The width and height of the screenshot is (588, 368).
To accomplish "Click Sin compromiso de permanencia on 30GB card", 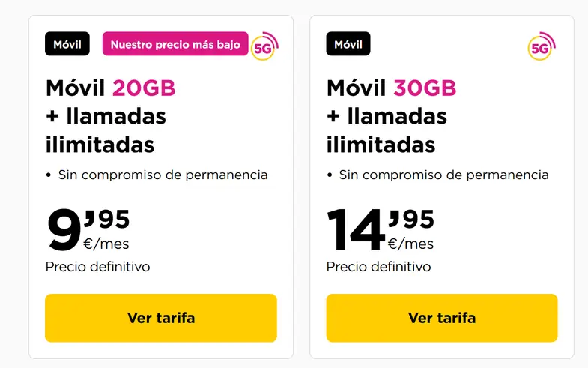I will 443,175.
